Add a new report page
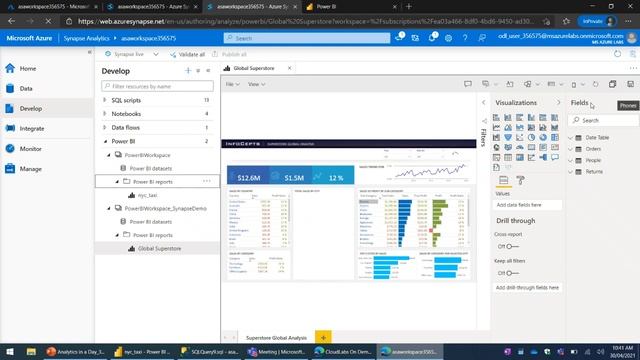Viewport: 640px width, 360px height. click(323, 338)
